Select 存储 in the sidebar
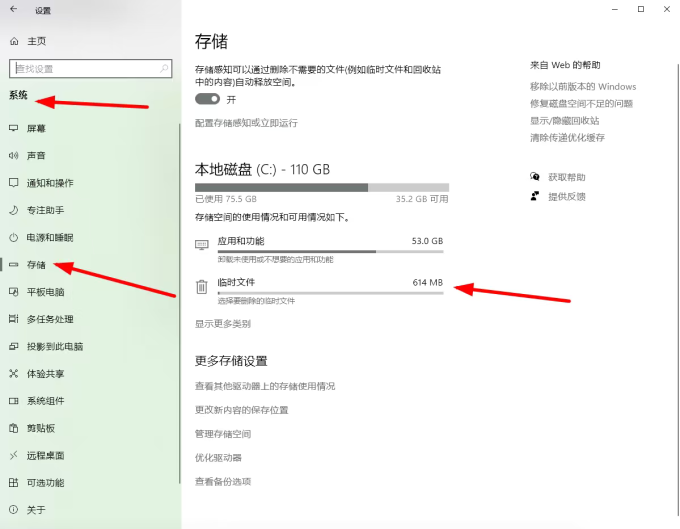 (36, 264)
